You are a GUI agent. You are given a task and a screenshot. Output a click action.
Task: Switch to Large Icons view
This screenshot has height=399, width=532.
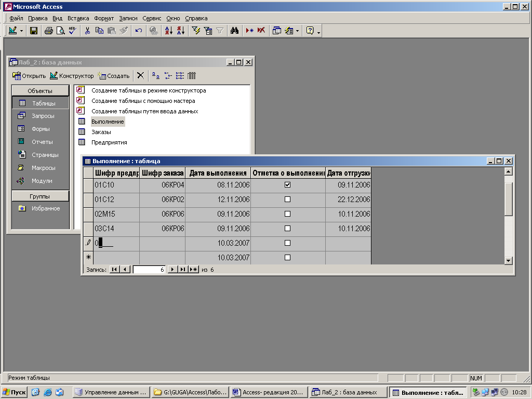[156, 76]
